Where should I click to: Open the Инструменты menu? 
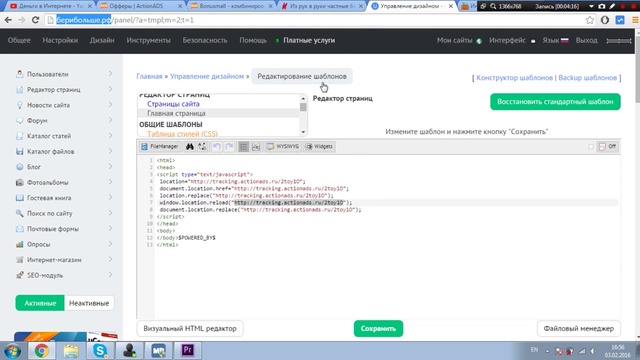pos(148,40)
